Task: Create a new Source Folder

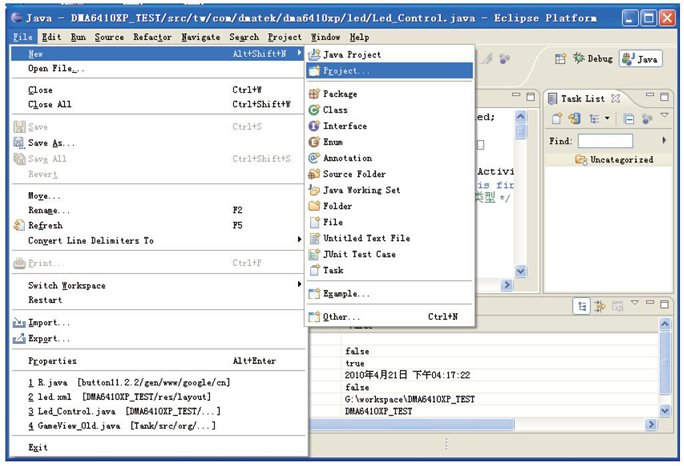Action: pos(389,174)
